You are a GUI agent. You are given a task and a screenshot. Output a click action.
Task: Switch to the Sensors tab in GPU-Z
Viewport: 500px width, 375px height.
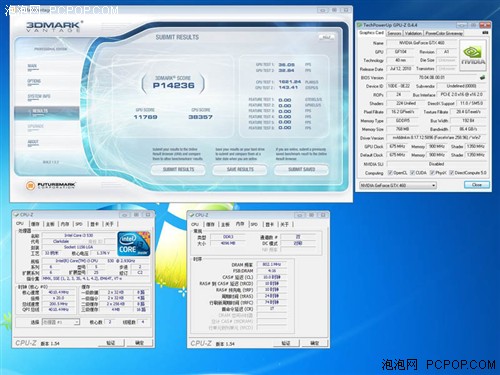[394, 33]
